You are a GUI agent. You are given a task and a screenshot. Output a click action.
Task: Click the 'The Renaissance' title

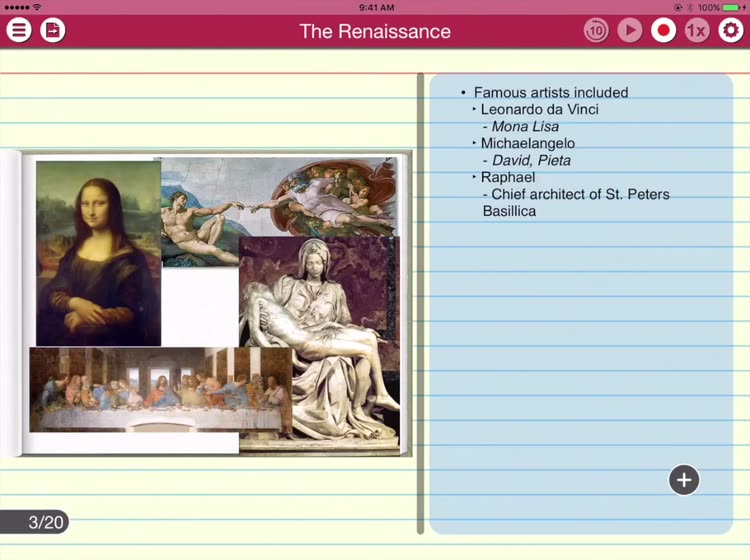375,31
